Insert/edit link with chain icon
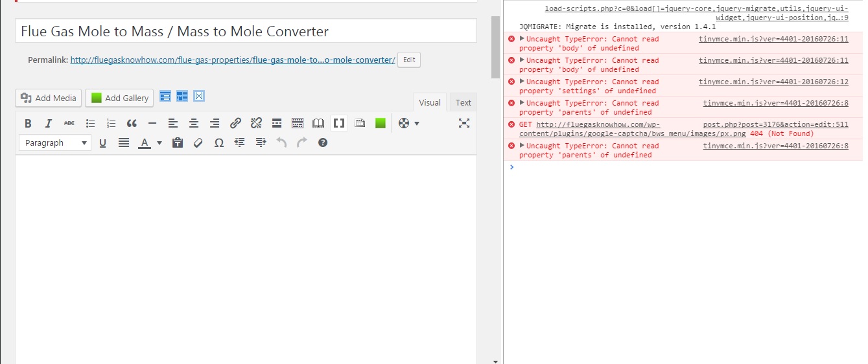 point(235,123)
